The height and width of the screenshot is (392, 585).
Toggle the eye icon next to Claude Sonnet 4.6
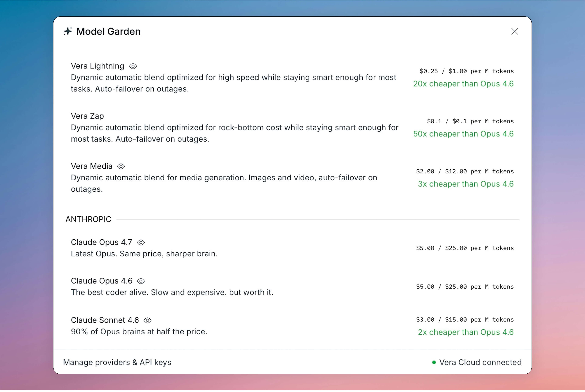[147, 321]
